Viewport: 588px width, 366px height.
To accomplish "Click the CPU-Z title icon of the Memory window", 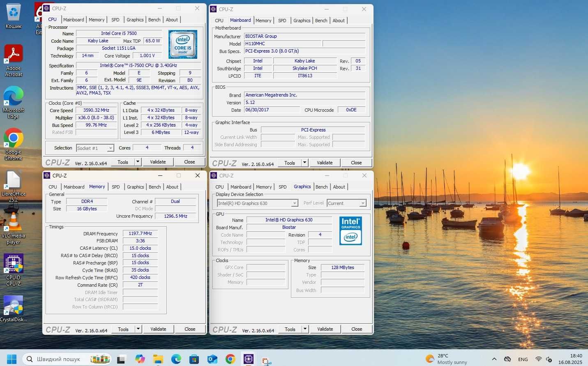I will [47, 175].
